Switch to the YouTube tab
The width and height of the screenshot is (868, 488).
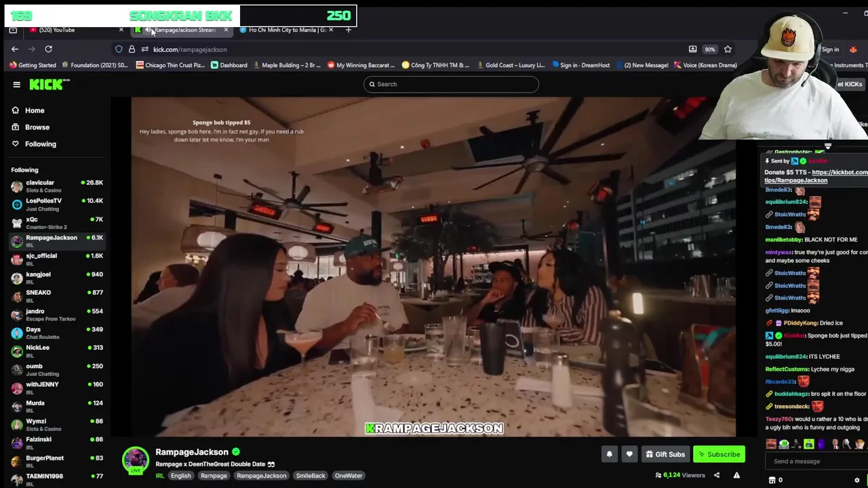73,30
